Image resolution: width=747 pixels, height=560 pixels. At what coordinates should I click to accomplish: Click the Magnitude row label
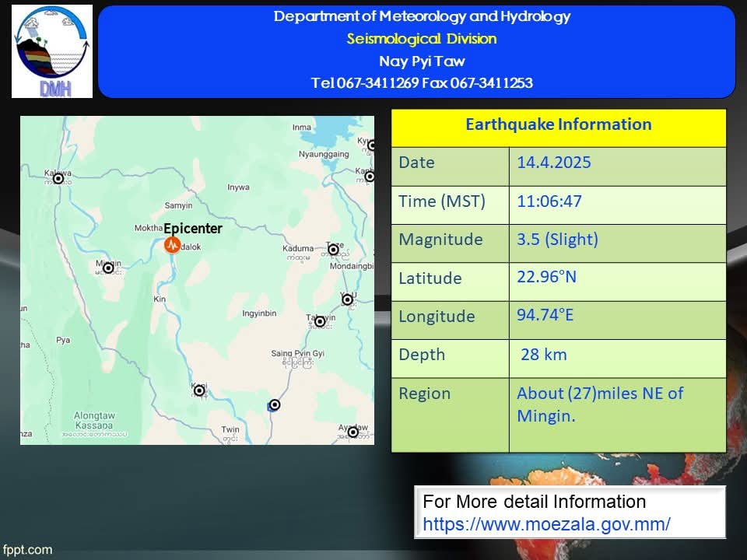tap(440, 240)
